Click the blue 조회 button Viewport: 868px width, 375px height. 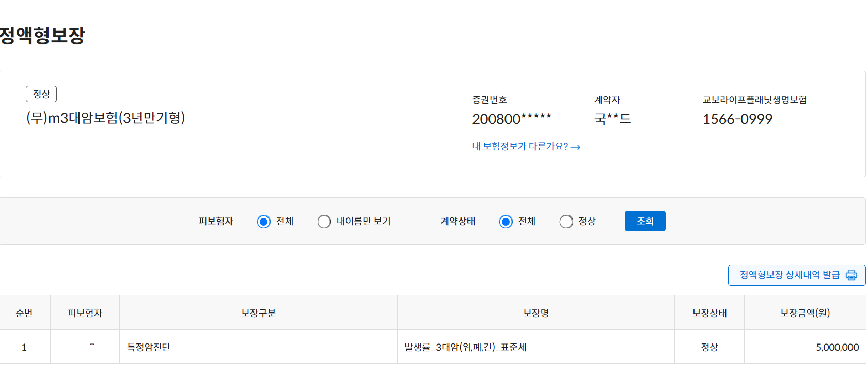[645, 221]
